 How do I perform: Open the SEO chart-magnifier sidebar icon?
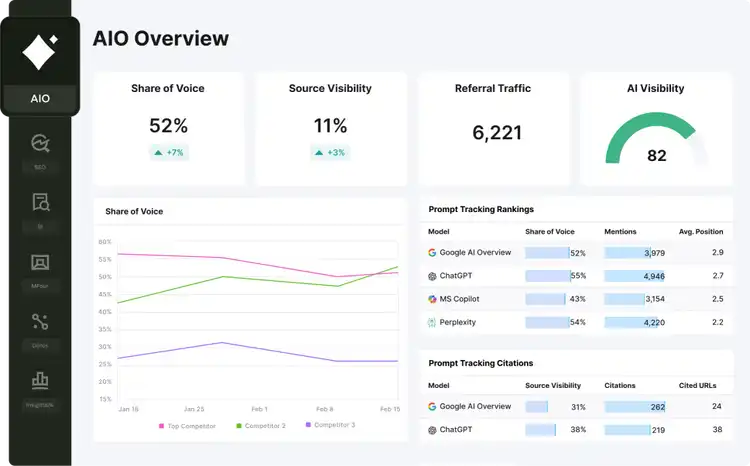pos(40,143)
